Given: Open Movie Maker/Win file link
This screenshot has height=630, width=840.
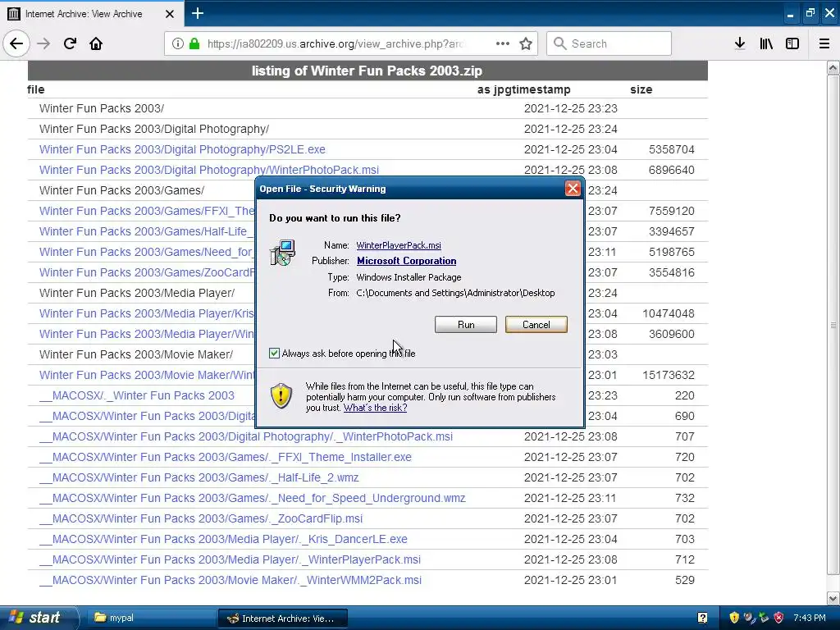Looking at the screenshot, I should 147,375.
